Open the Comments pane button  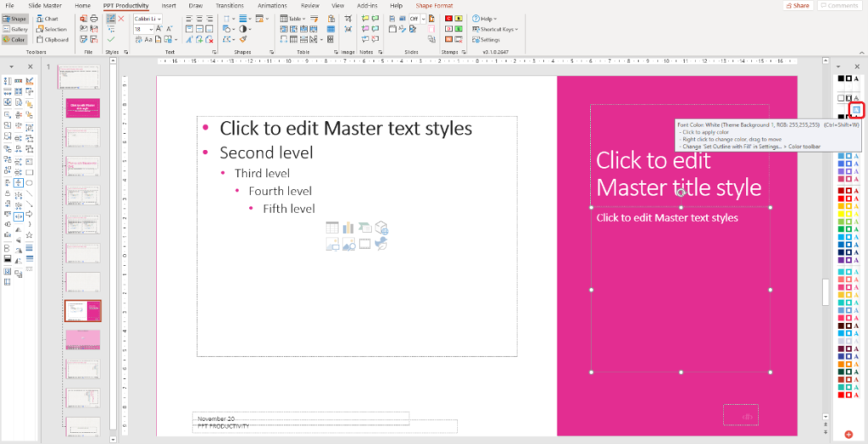point(839,5)
